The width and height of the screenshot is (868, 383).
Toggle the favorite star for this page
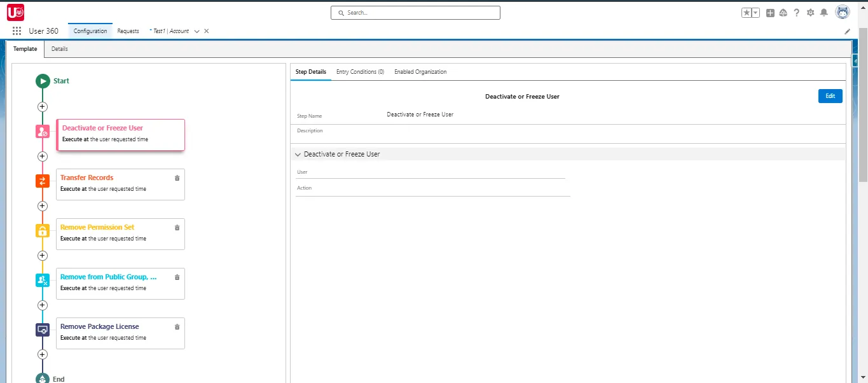coord(746,12)
